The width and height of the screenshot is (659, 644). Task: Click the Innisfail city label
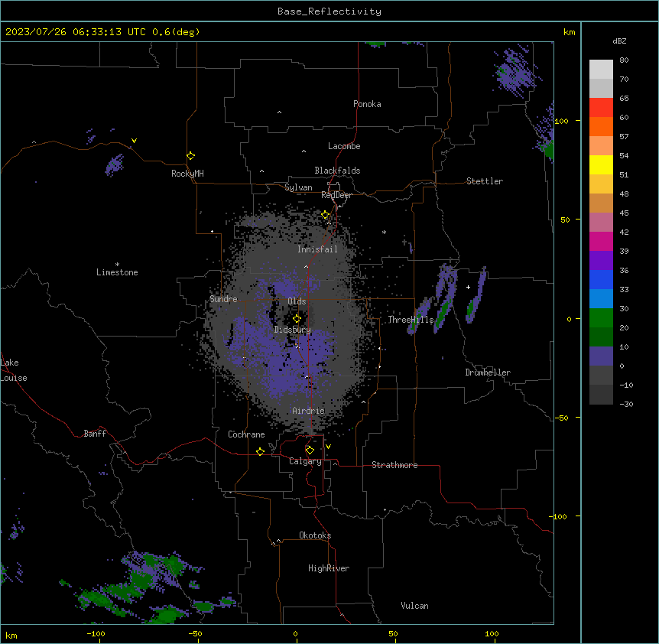[317, 249]
